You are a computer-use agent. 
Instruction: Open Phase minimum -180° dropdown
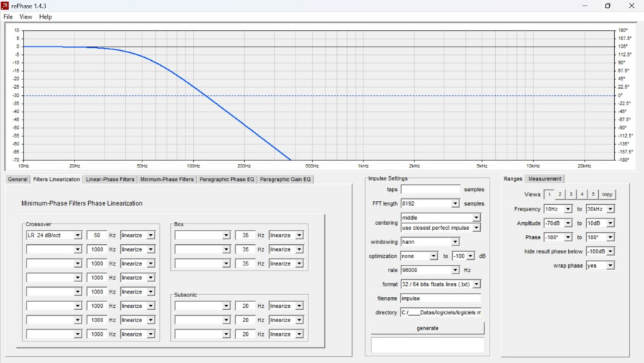pos(557,237)
